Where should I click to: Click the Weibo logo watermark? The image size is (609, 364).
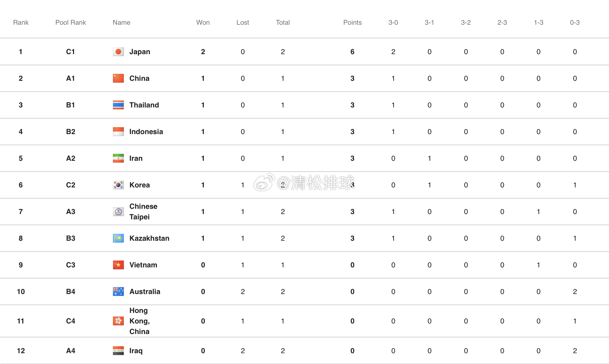pos(264,182)
